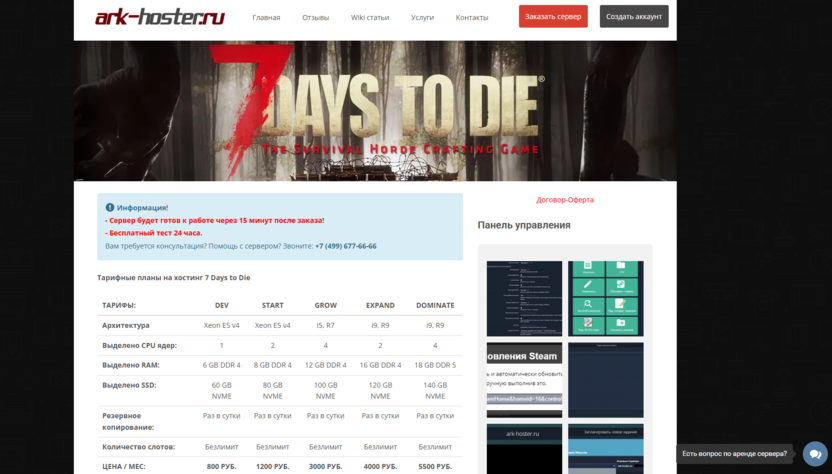
Task: Click the 6 GB DDR 4 cell
Action: click(222, 365)
